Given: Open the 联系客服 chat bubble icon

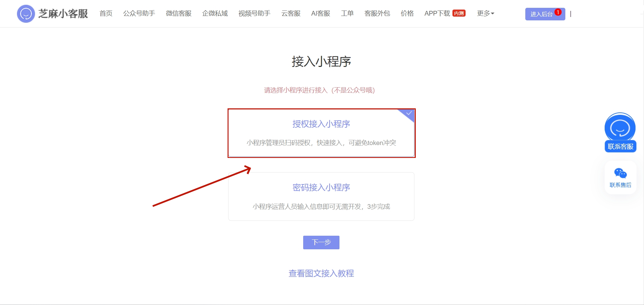Looking at the screenshot, I should (x=620, y=128).
